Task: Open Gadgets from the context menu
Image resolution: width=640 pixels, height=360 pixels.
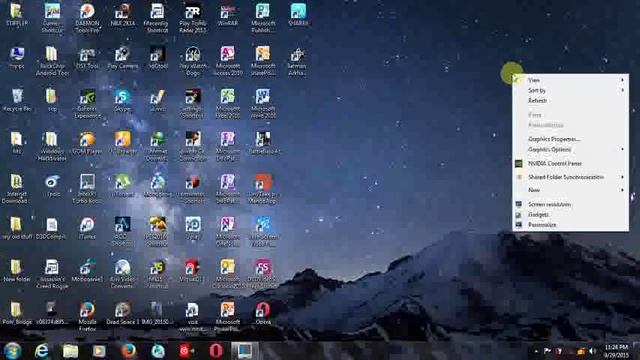Action: coord(571,214)
